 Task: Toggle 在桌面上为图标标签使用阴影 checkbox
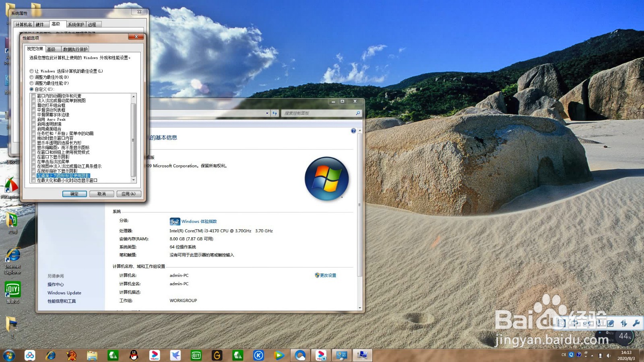pyautogui.click(x=33, y=176)
